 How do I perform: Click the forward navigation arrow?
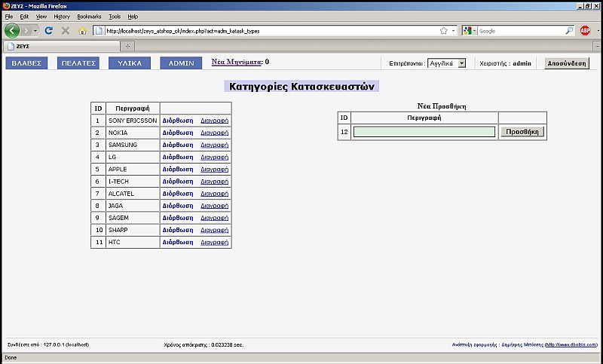(26, 30)
